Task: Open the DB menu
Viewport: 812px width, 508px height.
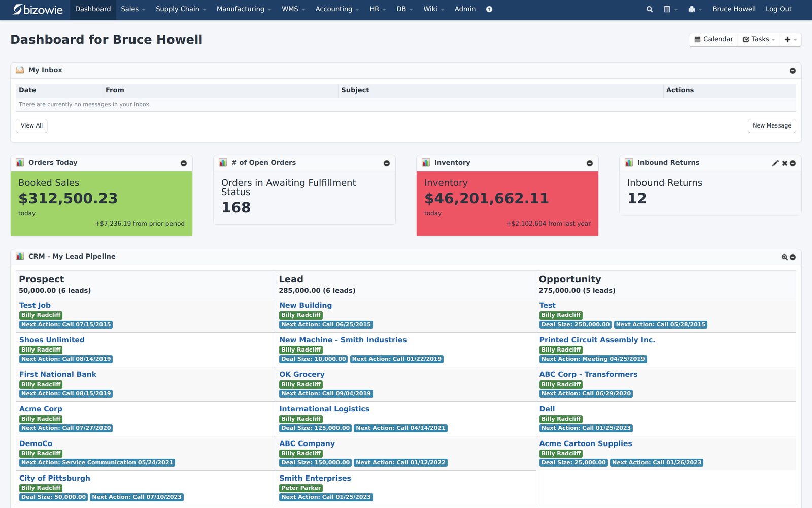Action: 404,9
